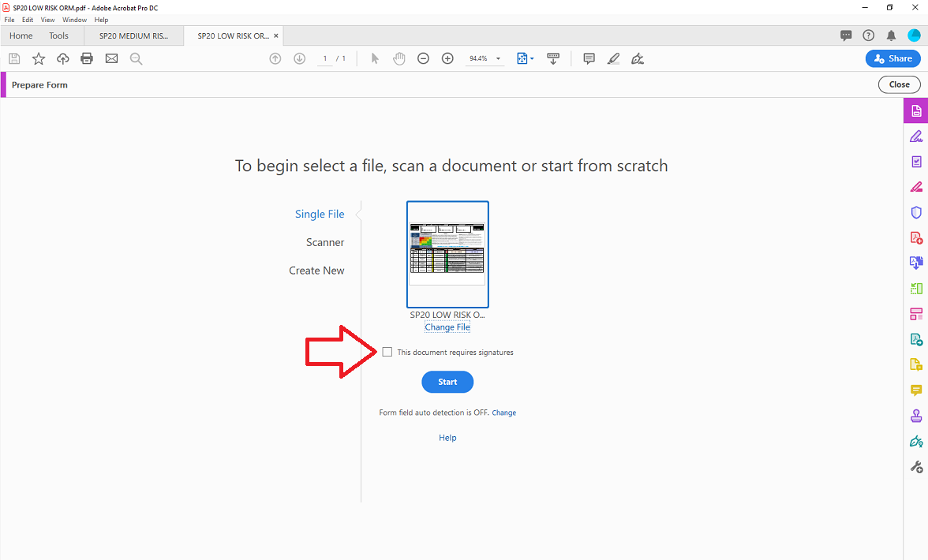Check 'This document requires signatures'
928x560 pixels.
tap(387, 352)
